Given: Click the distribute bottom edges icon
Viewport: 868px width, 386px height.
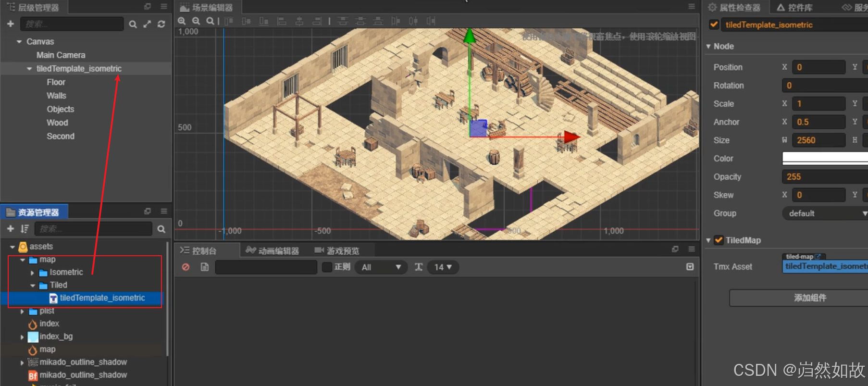Looking at the screenshot, I should point(378,21).
